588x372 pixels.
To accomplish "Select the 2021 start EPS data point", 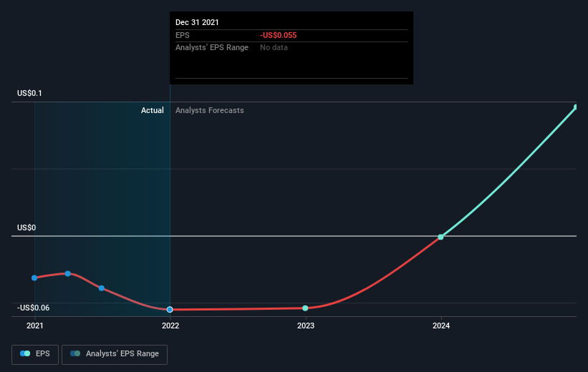I will pos(34,278).
